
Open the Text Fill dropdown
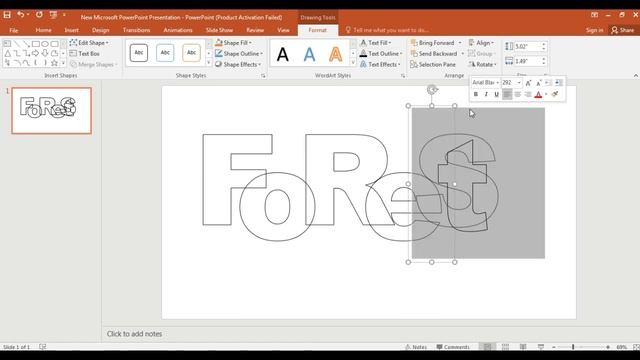point(376,43)
